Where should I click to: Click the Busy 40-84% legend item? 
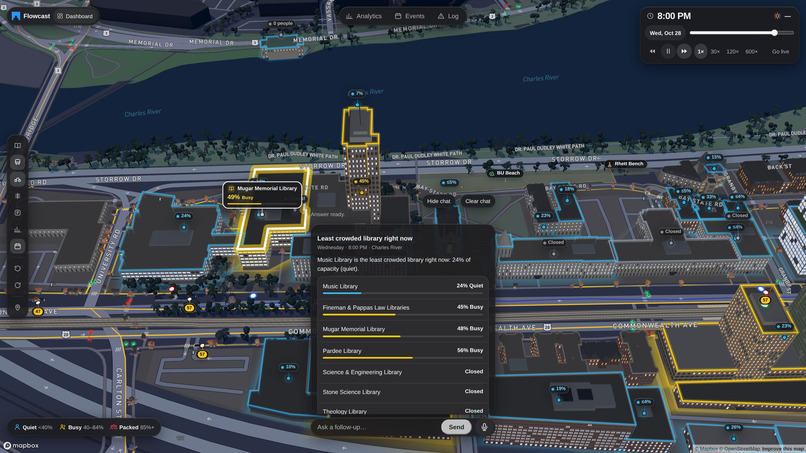point(82,427)
